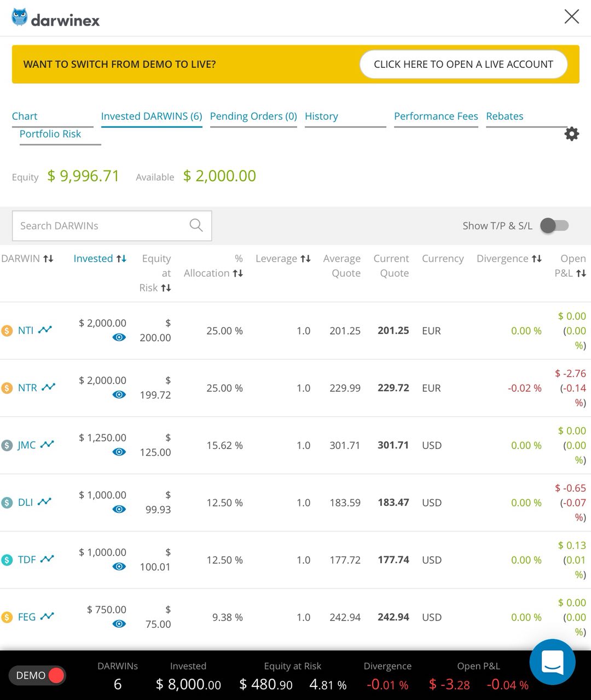Click the footer Equity at Risk $ 480.90
The height and width of the screenshot is (700, 591).
coord(266,685)
